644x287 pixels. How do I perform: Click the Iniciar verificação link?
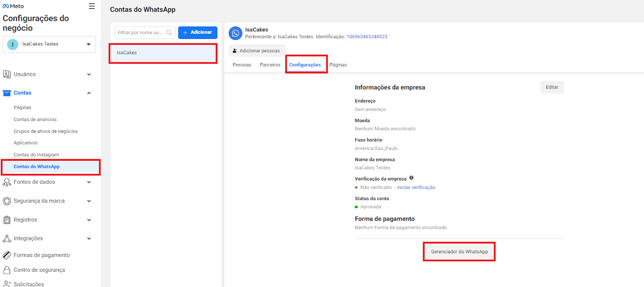tap(416, 187)
